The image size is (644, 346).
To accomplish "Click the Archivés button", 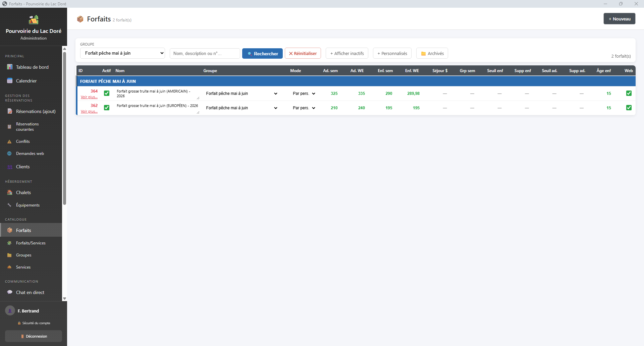I will [432, 53].
